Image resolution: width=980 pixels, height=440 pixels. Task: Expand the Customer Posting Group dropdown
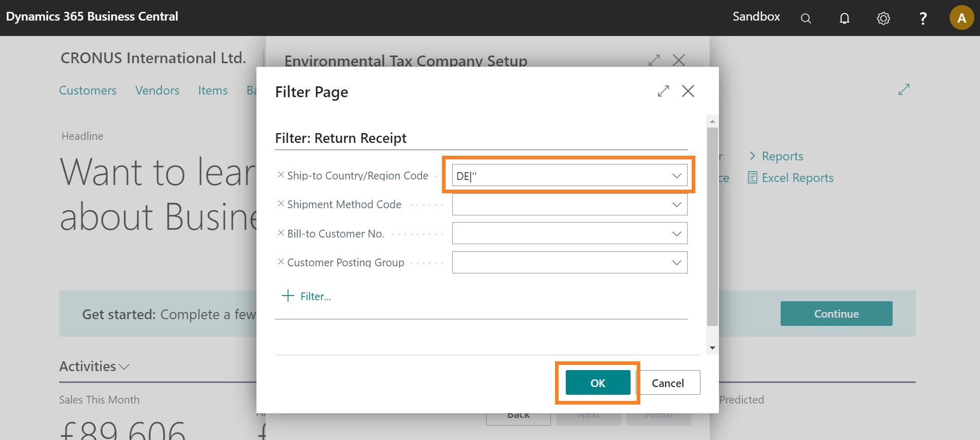676,263
